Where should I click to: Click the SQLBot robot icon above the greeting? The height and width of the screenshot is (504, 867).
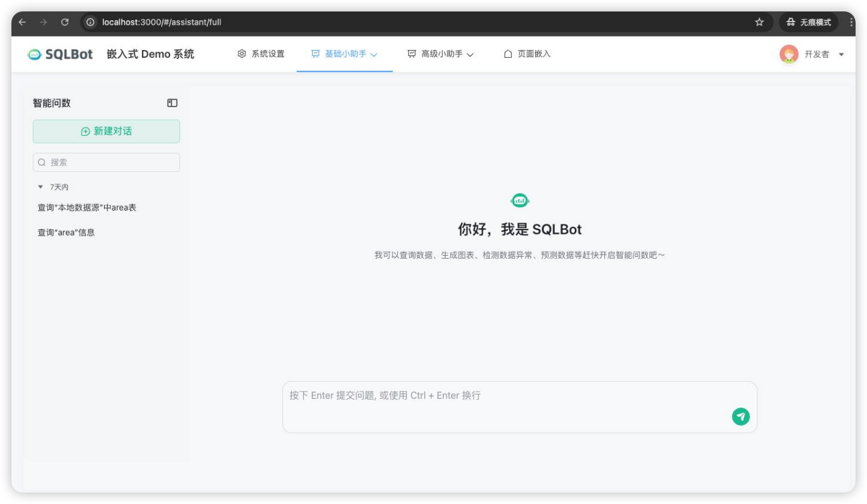tap(520, 200)
